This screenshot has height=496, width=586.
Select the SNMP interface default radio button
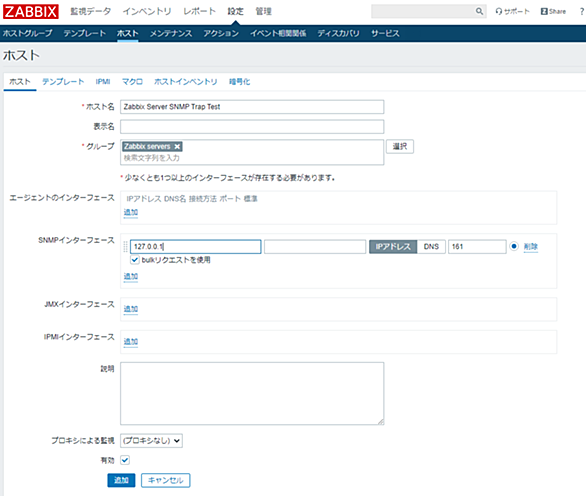pyautogui.click(x=514, y=246)
